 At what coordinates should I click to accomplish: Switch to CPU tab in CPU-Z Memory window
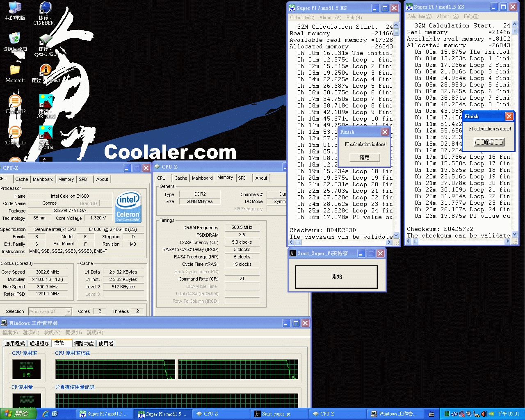tap(162, 178)
